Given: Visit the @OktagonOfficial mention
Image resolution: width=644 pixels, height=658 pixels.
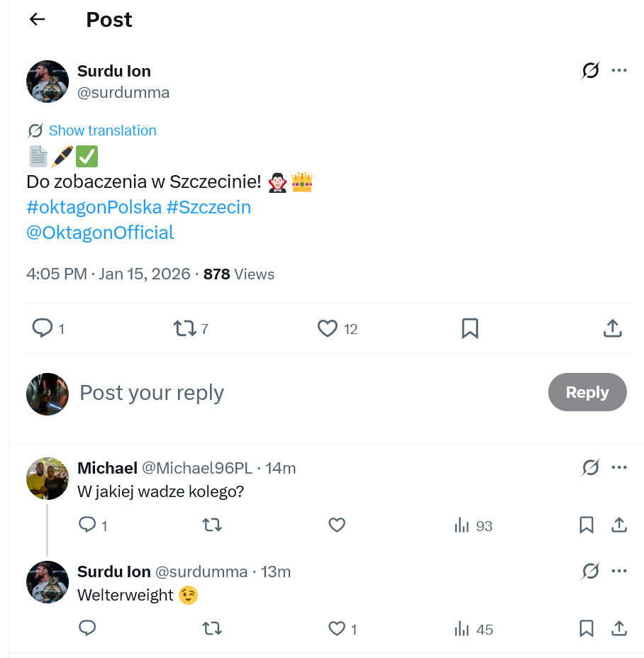Looking at the screenshot, I should pyautogui.click(x=100, y=233).
